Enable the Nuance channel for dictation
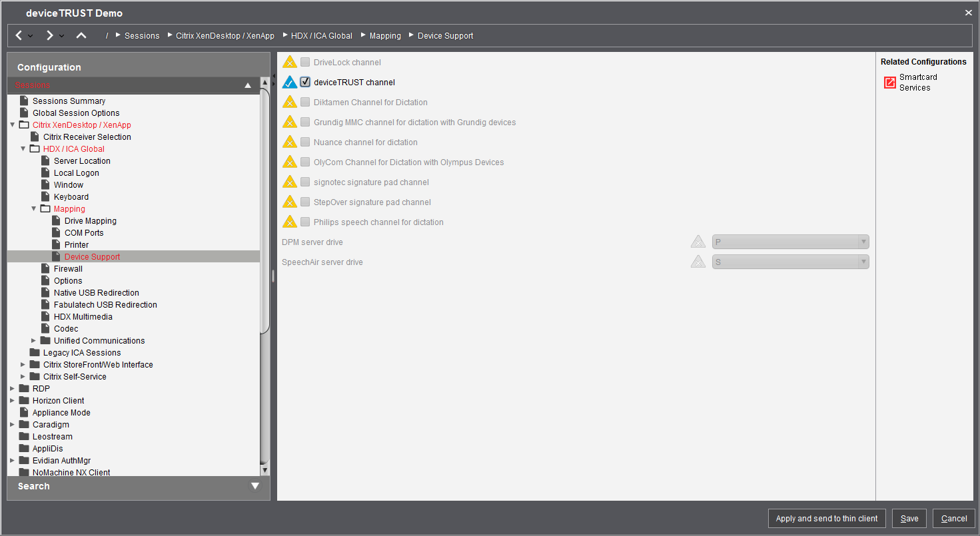This screenshot has width=980, height=536. click(304, 142)
